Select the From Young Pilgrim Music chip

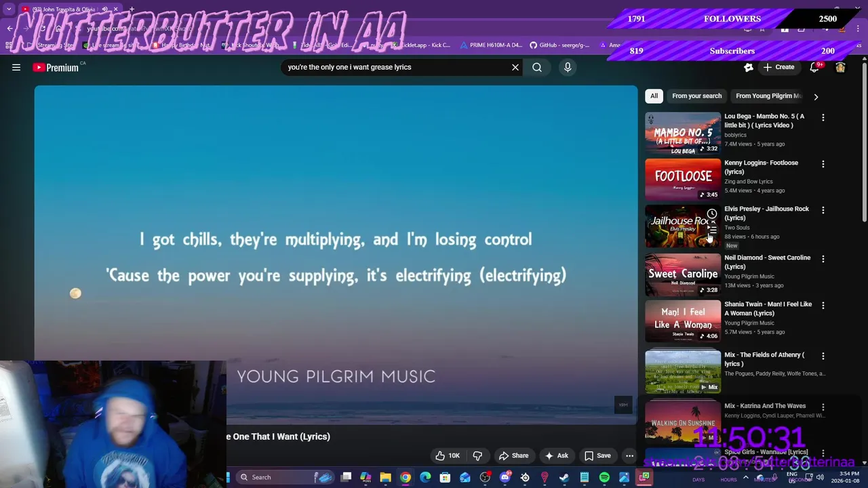click(768, 96)
